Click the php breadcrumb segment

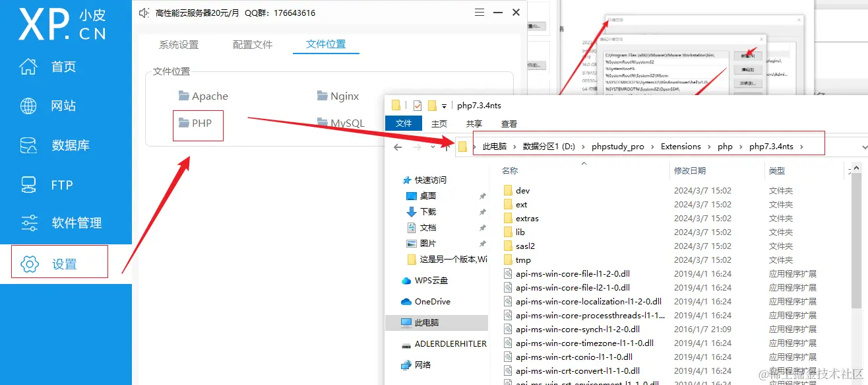tap(725, 147)
